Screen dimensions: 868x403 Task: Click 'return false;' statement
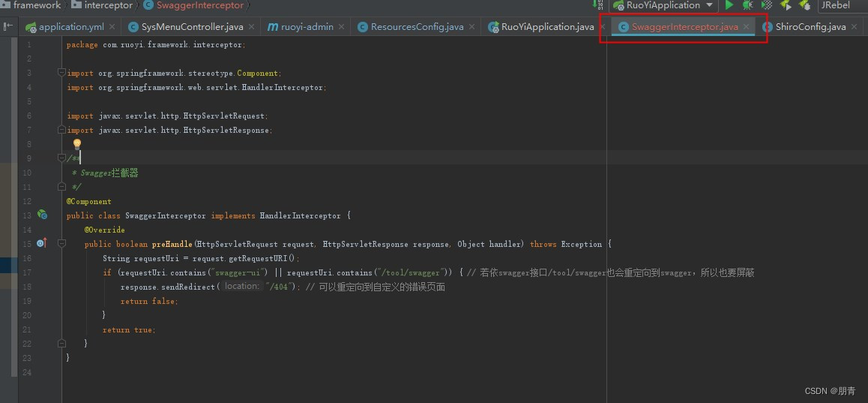149,301
